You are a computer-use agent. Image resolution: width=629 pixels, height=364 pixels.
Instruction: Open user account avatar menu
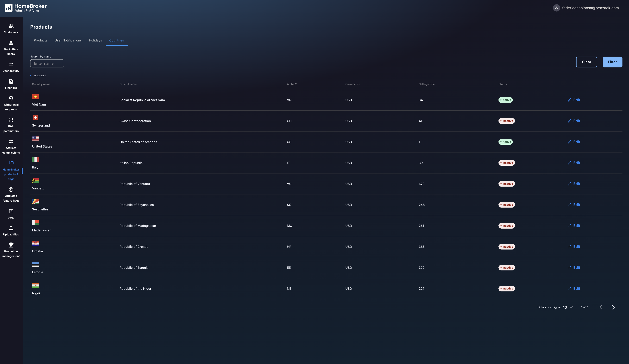click(x=556, y=8)
